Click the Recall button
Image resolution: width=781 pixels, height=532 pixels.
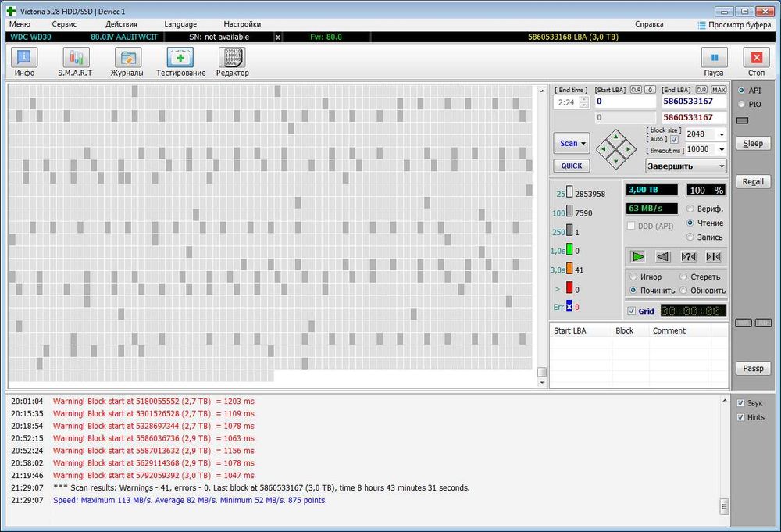(x=753, y=181)
